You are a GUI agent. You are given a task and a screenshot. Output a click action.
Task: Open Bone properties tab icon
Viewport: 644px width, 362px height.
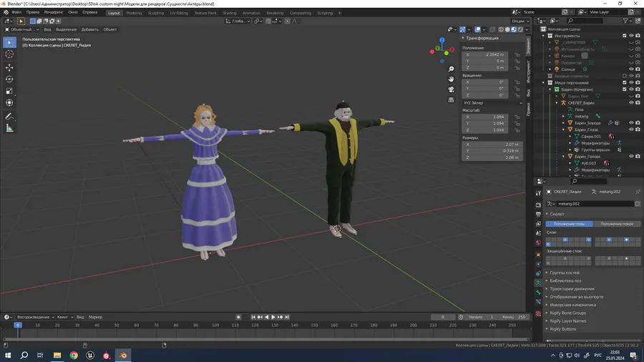[538, 292]
